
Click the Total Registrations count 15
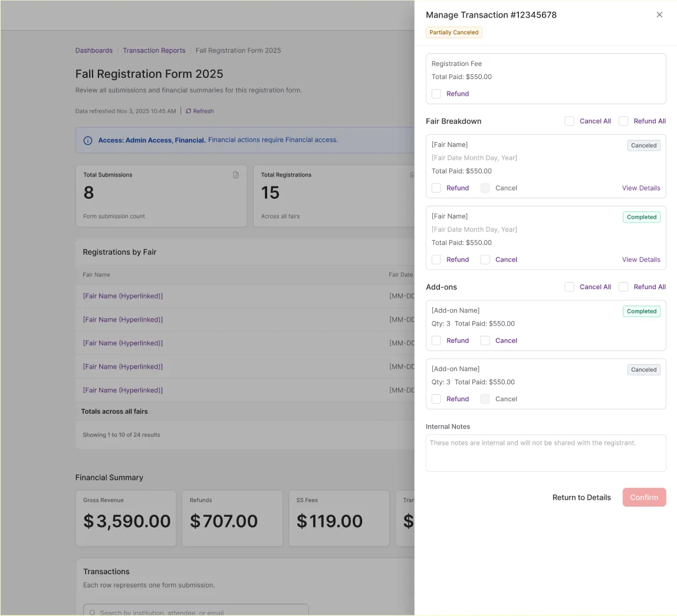point(270,193)
